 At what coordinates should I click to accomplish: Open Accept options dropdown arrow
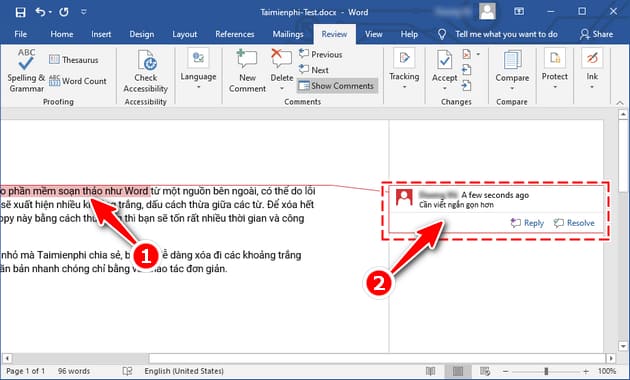(444, 88)
